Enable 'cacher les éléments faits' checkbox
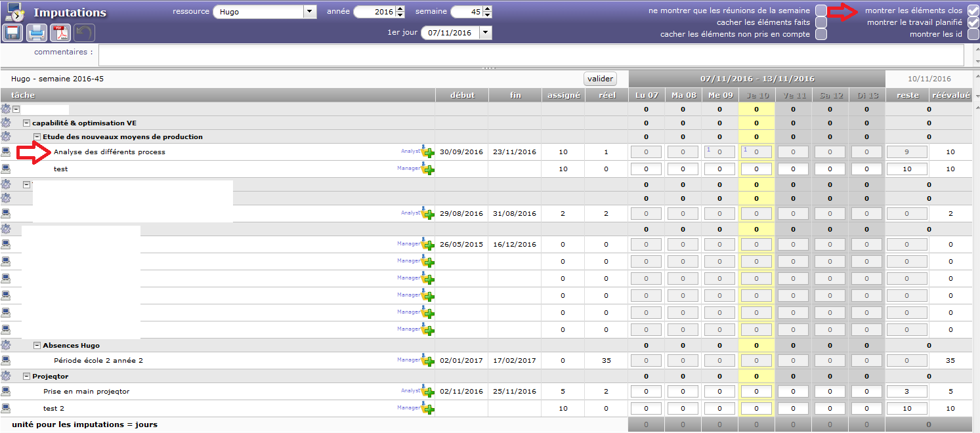This screenshot has height=433, width=980. tap(820, 22)
